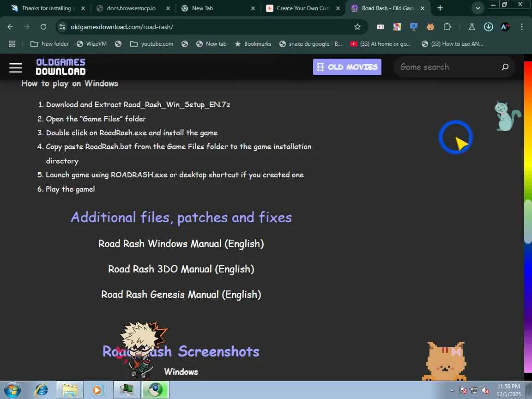The image size is (532, 399).
Task: Open the Chrome profile avatar
Action: pos(505,27)
